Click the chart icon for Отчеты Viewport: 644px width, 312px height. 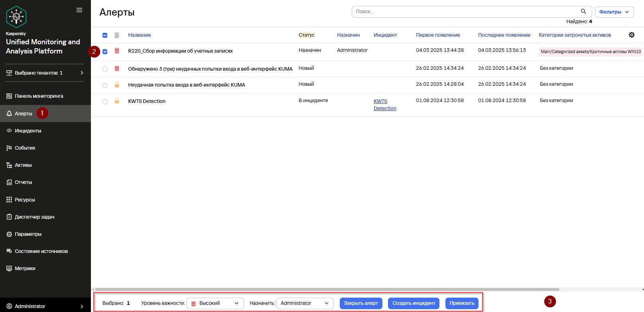point(9,182)
